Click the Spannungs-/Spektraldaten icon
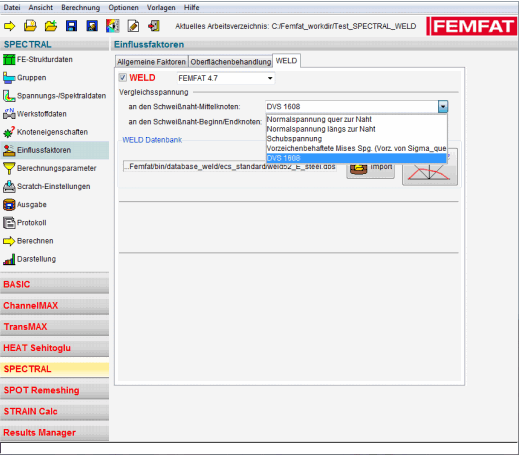The height and width of the screenshot is (456, 519). [x=9, y=96]
